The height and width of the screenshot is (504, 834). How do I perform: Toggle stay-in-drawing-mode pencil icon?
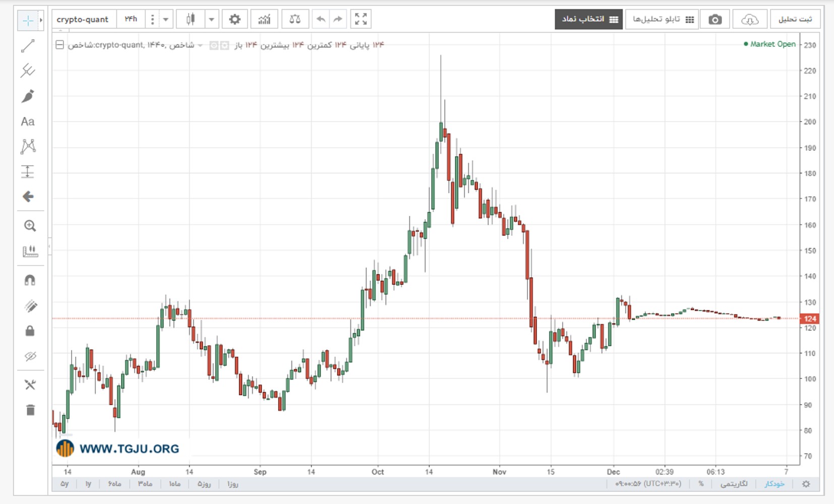[30, 306]
